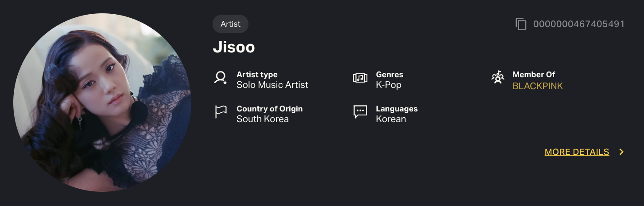644x206 pixels.
Task: Click the Member Of label
Action: pyautogui.click(x=534, y=75)
